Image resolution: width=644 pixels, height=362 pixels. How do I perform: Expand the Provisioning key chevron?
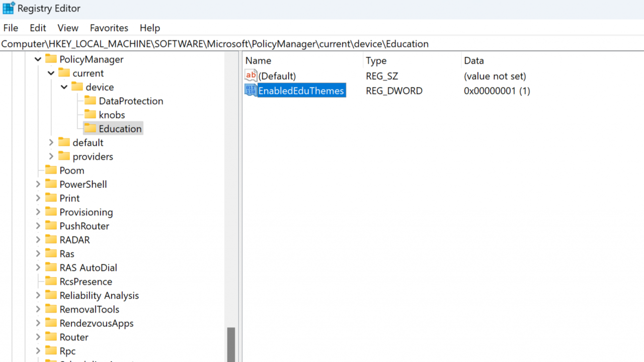(x=38, y=212)
